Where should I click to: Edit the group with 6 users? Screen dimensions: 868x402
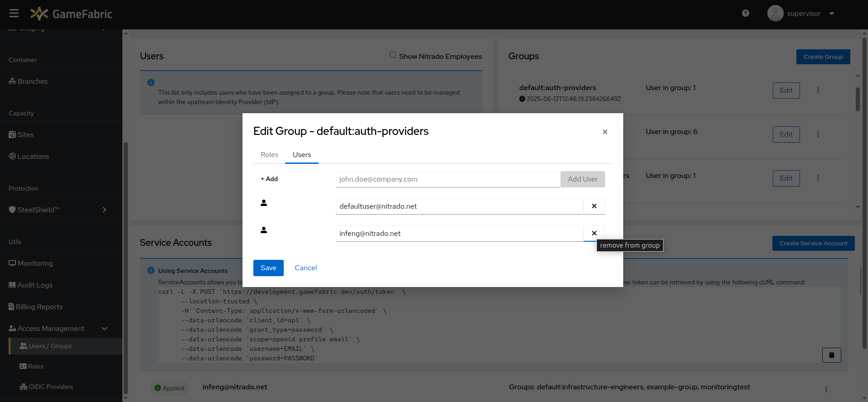point(786,134)
